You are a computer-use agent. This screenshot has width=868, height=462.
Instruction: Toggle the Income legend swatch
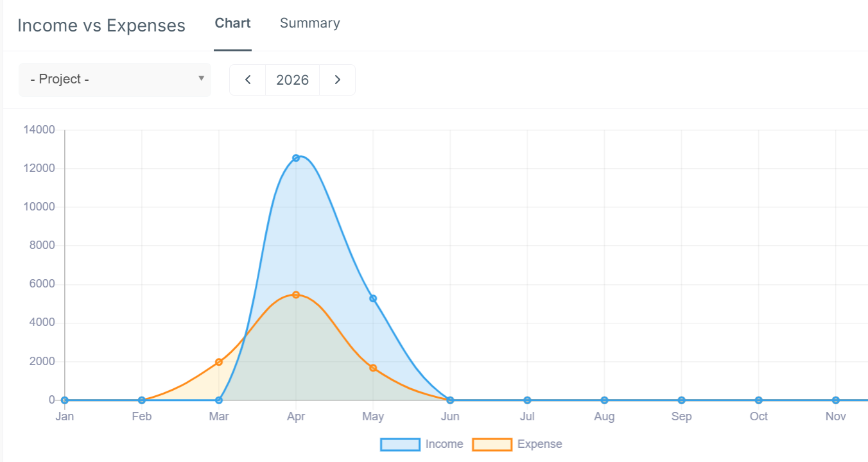[401, 445]
